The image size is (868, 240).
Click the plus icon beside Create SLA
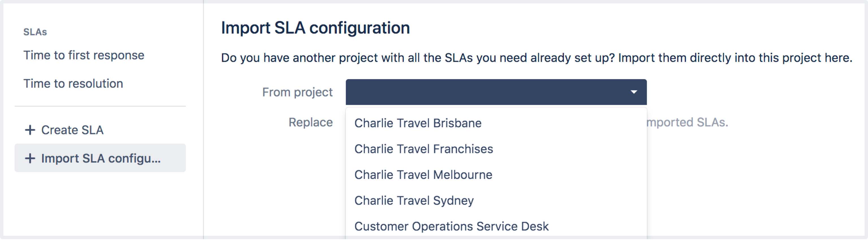click(x=30, y=130)
